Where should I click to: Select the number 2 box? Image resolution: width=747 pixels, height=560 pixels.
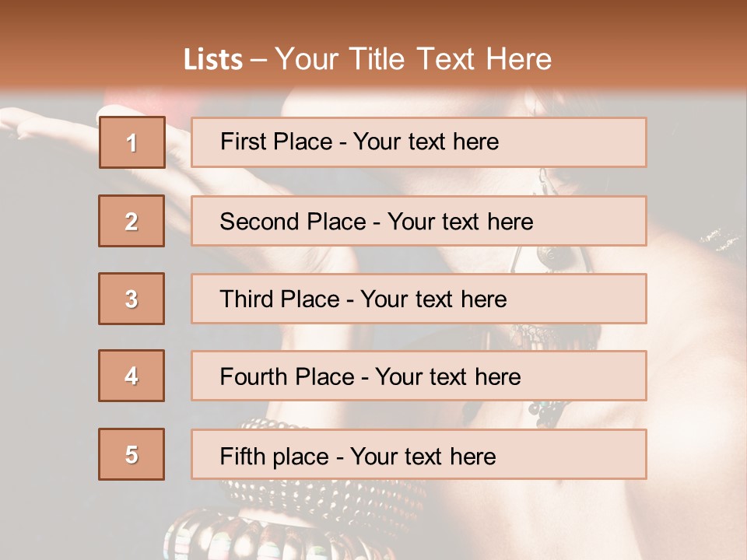[132, 222]
